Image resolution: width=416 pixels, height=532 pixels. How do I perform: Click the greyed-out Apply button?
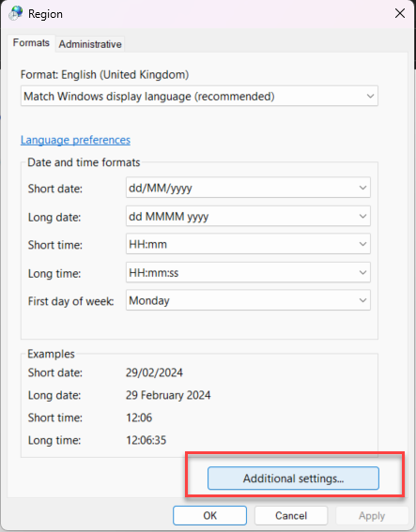pos(372,516)
